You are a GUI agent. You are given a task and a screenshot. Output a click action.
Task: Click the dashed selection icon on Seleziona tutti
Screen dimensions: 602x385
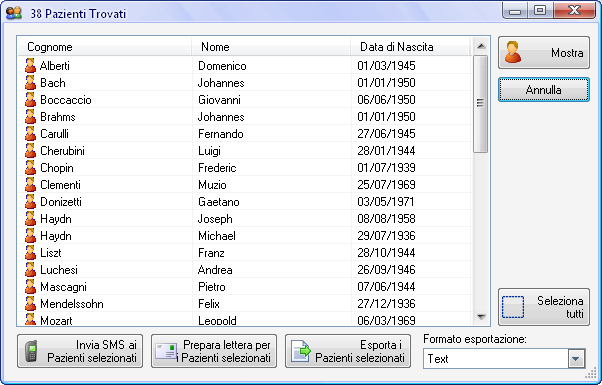coord(513,307)
